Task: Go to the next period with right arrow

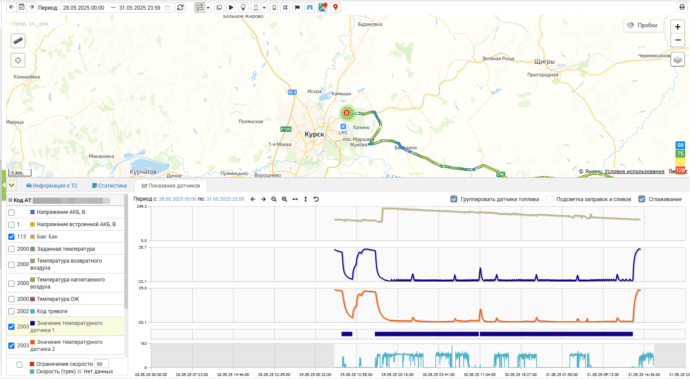Action: click(x=32, y=7)
